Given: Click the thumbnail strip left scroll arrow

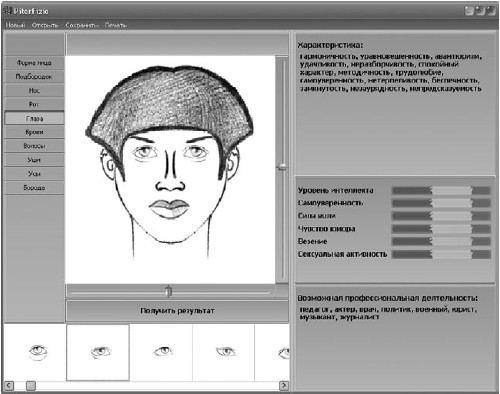Looking at the screenshot, I should (x=9, y=386).
